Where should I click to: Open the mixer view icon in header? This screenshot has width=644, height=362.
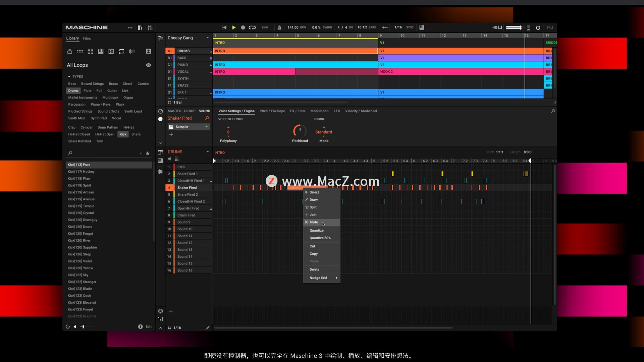click(150, 27)
